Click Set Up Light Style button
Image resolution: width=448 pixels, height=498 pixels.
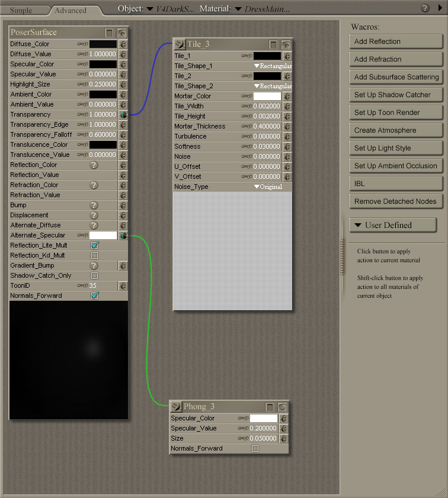[396, 148]
